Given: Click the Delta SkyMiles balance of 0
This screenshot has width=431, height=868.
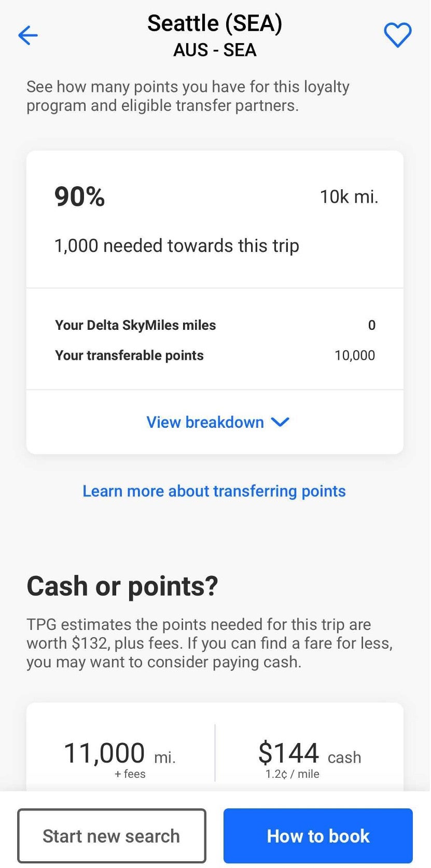Looking at the screenshot, I should [x=371, y=325].
